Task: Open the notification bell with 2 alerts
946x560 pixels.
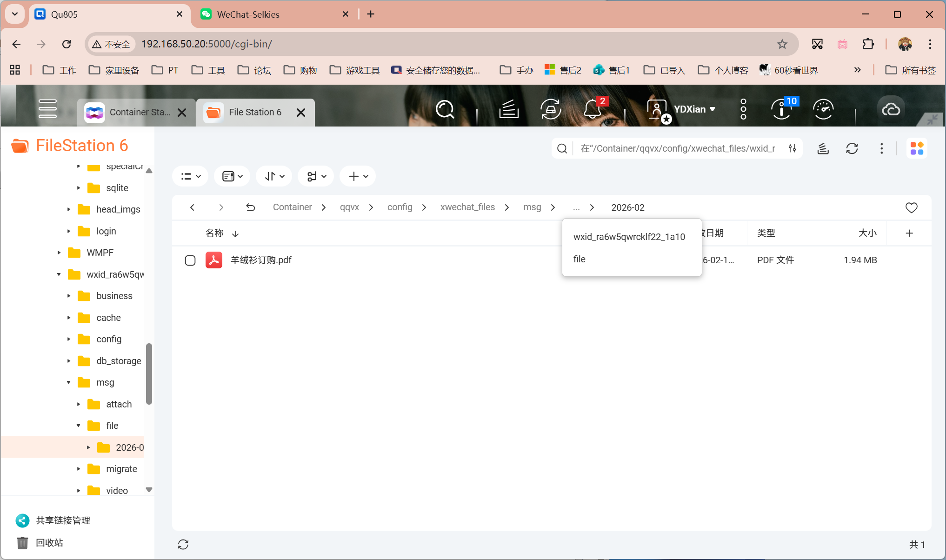Action: (591, 109)
